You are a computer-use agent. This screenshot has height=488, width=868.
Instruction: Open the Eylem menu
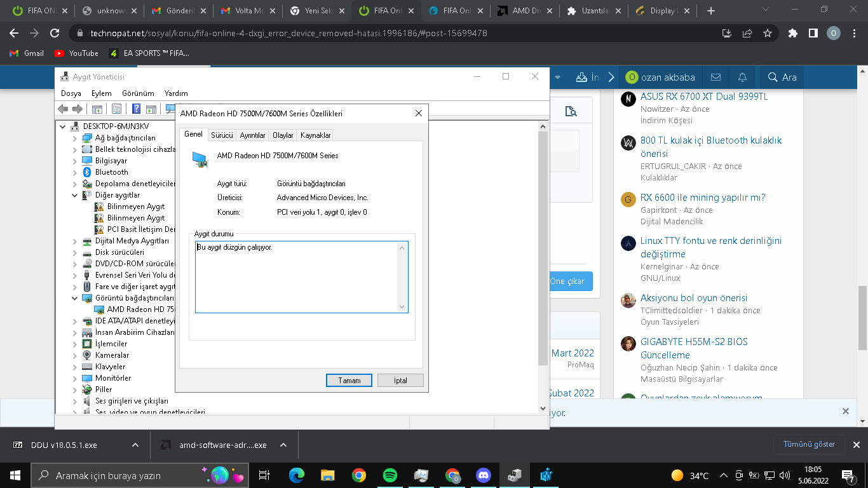pyautogui.click(x=102, y=93)
